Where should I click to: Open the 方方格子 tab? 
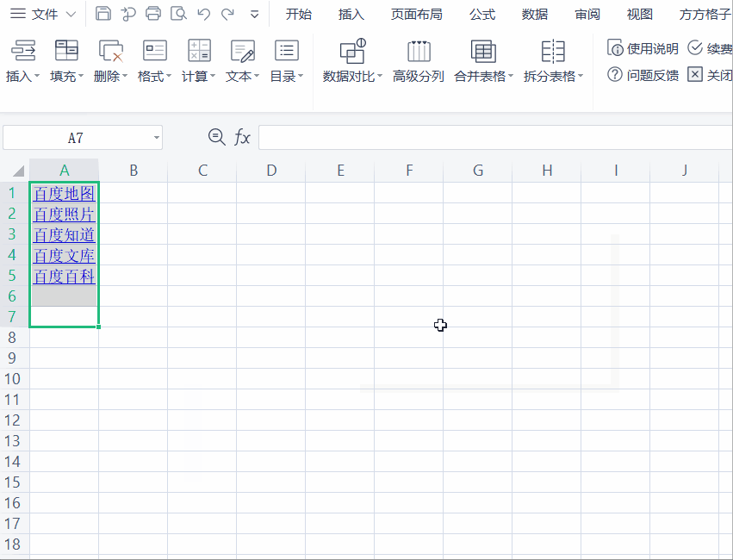click(x=705, y=14)
